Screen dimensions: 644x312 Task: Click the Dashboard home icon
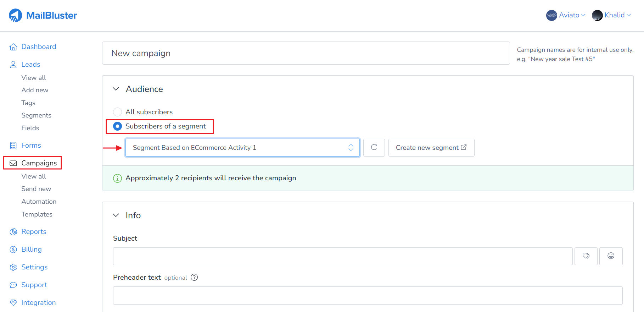[x=13, y=47]
